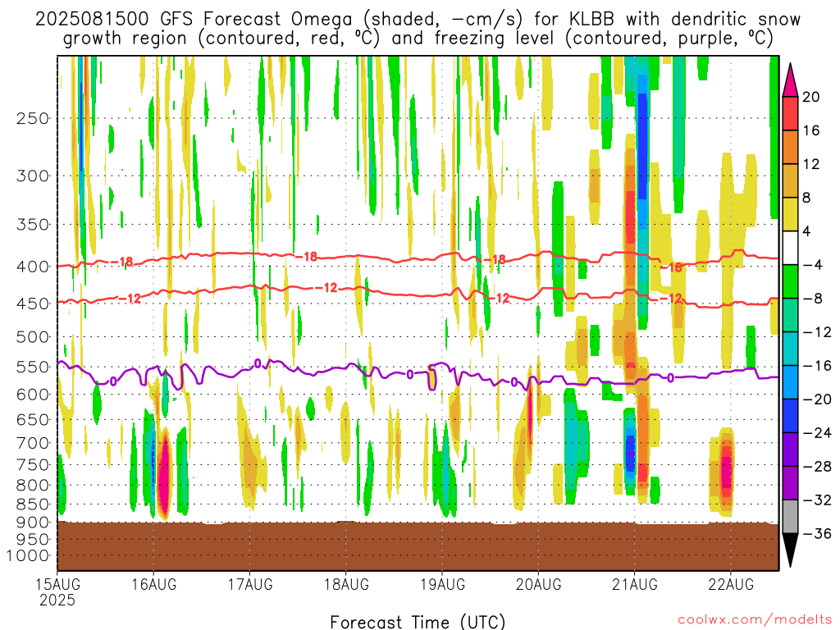840x630 pixels.
Task: Click the colorbar scale value -36
Action: coord(817,534)
